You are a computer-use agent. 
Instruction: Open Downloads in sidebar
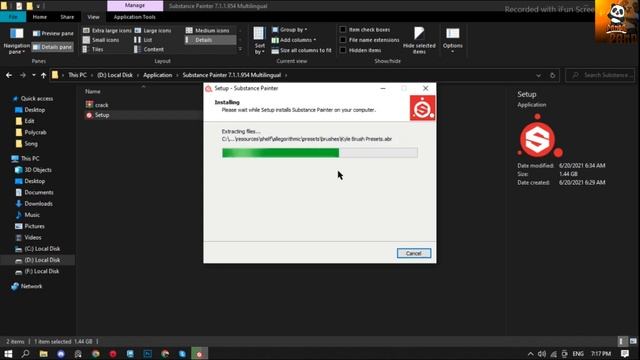click(38, 204)
